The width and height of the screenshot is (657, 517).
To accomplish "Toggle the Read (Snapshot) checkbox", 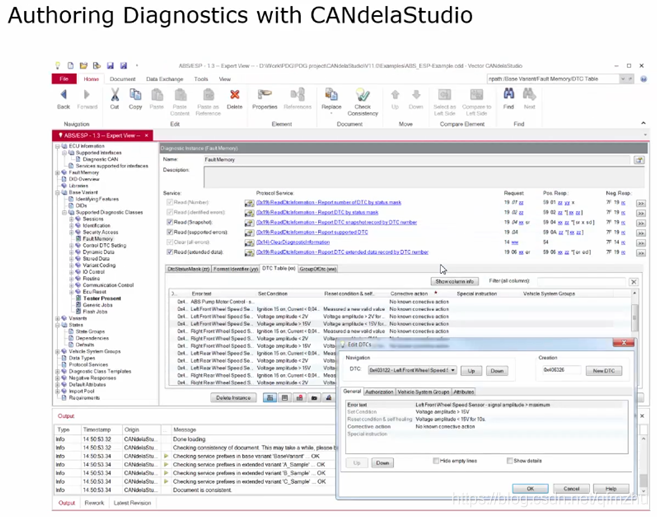I will [170, 222].
